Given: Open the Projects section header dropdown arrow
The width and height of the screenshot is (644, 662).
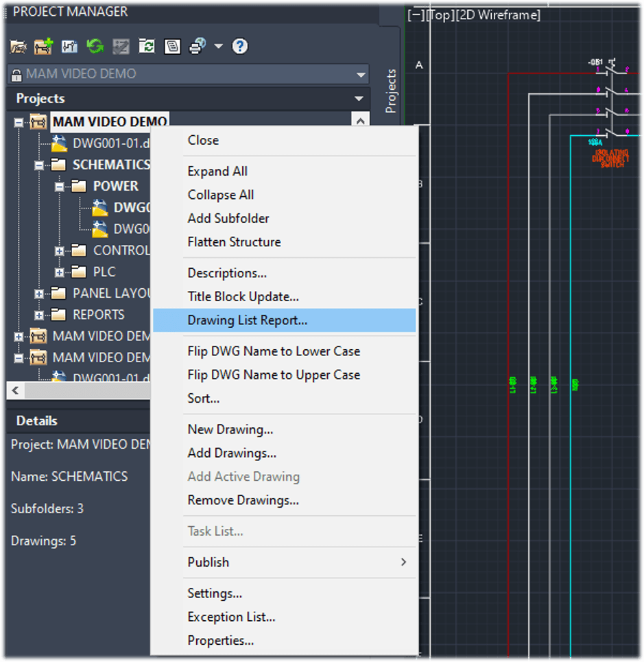Looking at the screenshot, I should coord(359,98).
